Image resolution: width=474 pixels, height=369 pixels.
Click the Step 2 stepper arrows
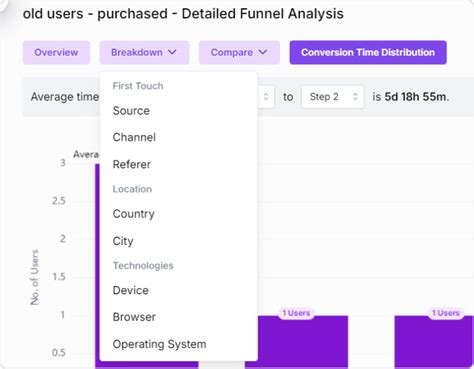(355, 97)
